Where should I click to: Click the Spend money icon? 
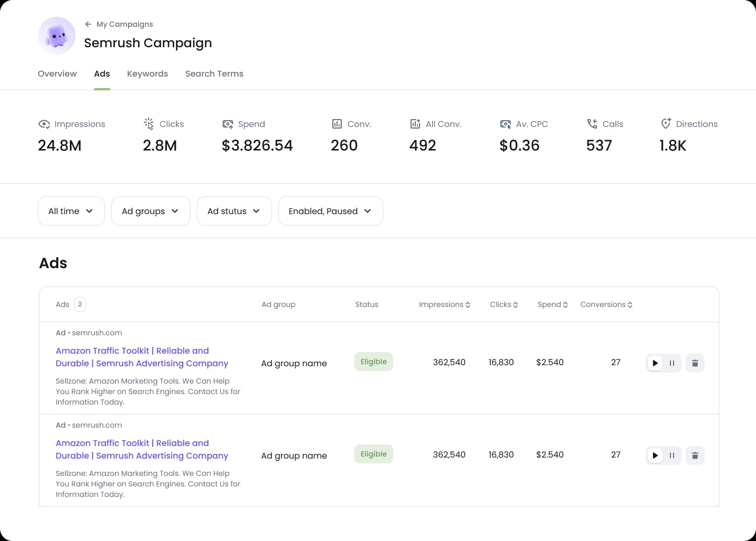[228, 124]
